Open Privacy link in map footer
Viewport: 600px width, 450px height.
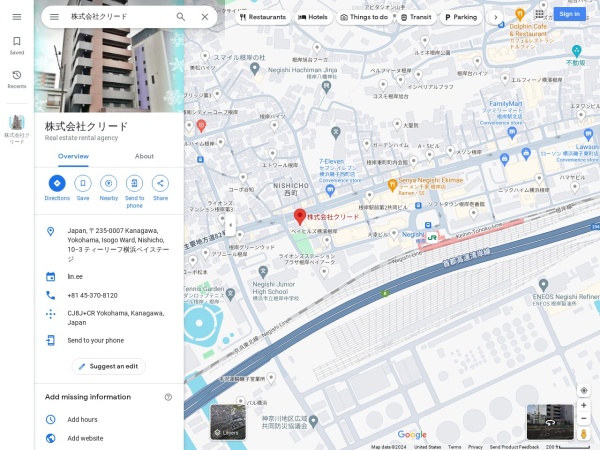click(475, 447)
